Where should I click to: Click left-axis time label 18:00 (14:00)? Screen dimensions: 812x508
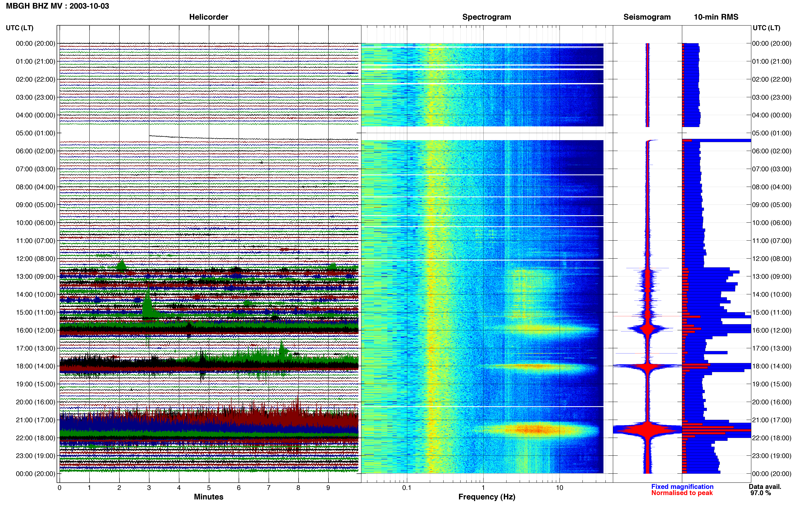click(36, 366)
